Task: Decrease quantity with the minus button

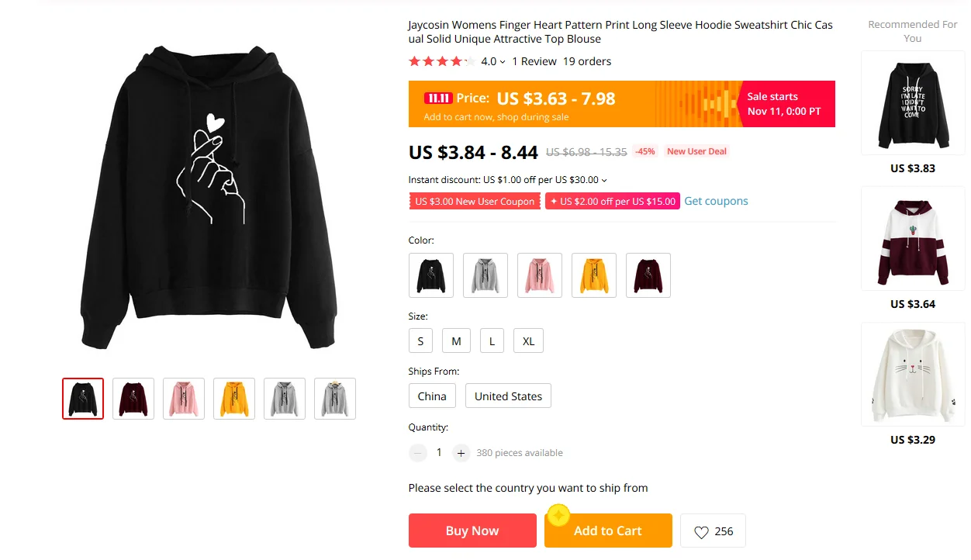Action: click(418, 453)
